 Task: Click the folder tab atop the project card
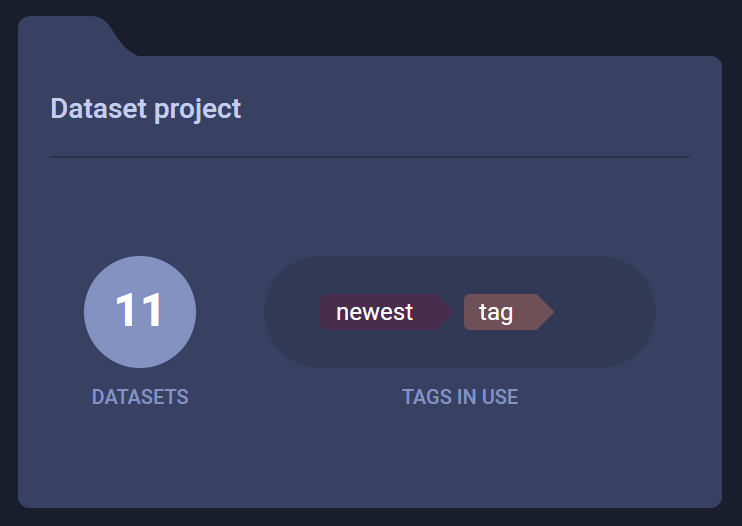coord(70,34)
